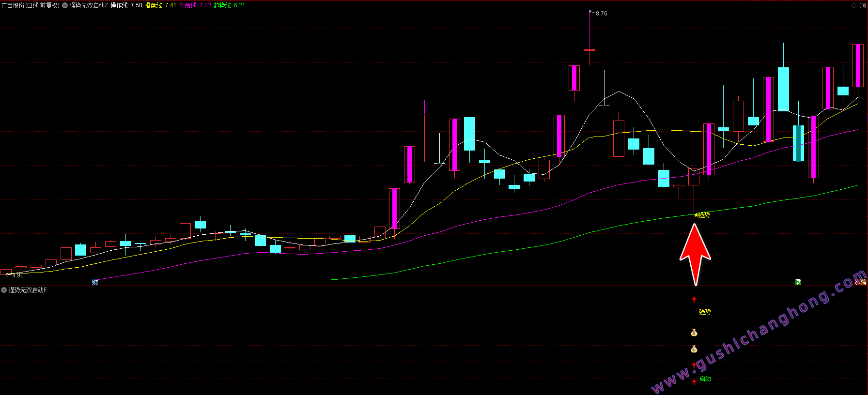The image size is (868, 395).
Task: Click the 强势无双启动Z indicator name
Action: 89,6
